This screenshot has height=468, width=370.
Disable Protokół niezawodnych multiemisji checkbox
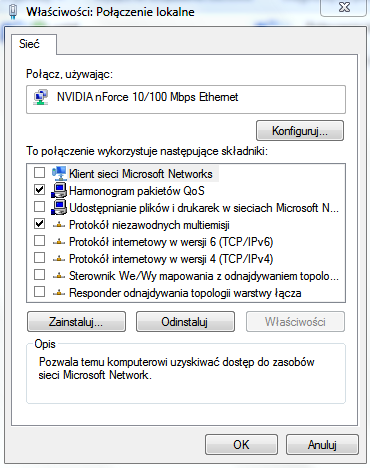(x=39, y=224)
